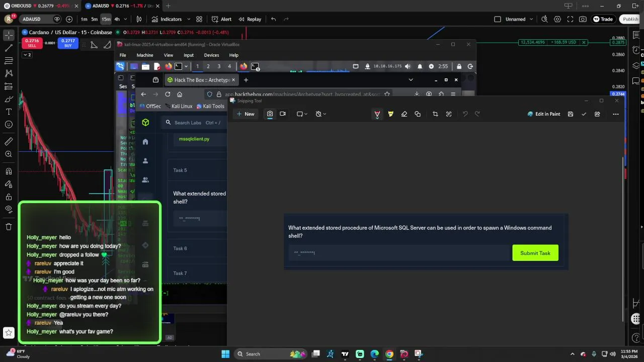Select the measure ruler tool
This screenshot has width=644, height=362.
click(x=9, y=141)
